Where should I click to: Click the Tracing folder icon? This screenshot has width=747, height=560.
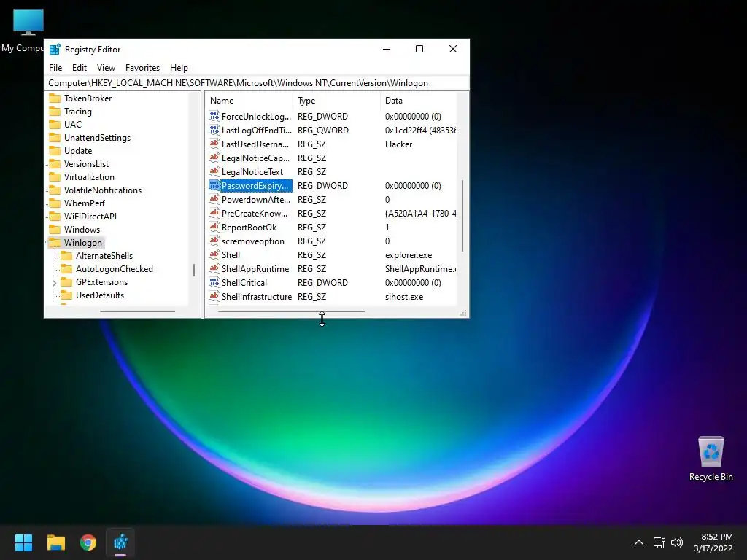coord(55,112)
